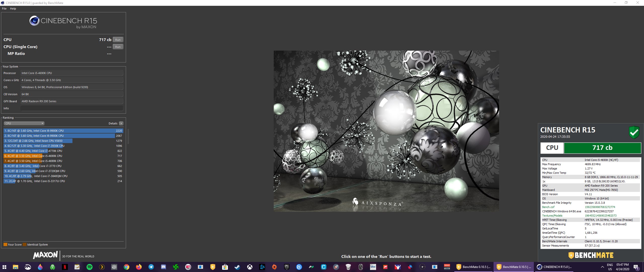The width and height of the screenshot is (644, 272).
Task: Click the BenchMate timestamp 2020-04-24 17:35:55
Action: click(x=555, y=137)
